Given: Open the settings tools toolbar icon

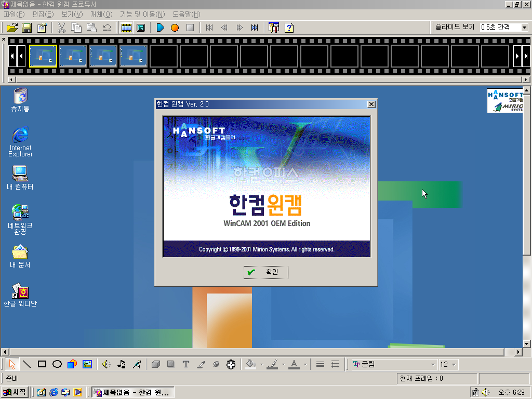Looking at the screenshot, I should pyautogui.click(x=274, y=28).
